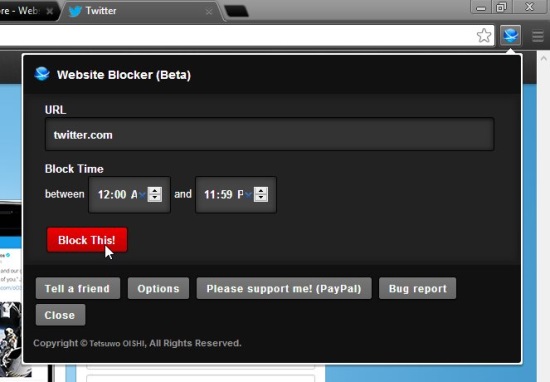Viewport: 550px width, 382px height.
Task: Click the page scrollbar up arrow
Action: [x=543, y=59]
